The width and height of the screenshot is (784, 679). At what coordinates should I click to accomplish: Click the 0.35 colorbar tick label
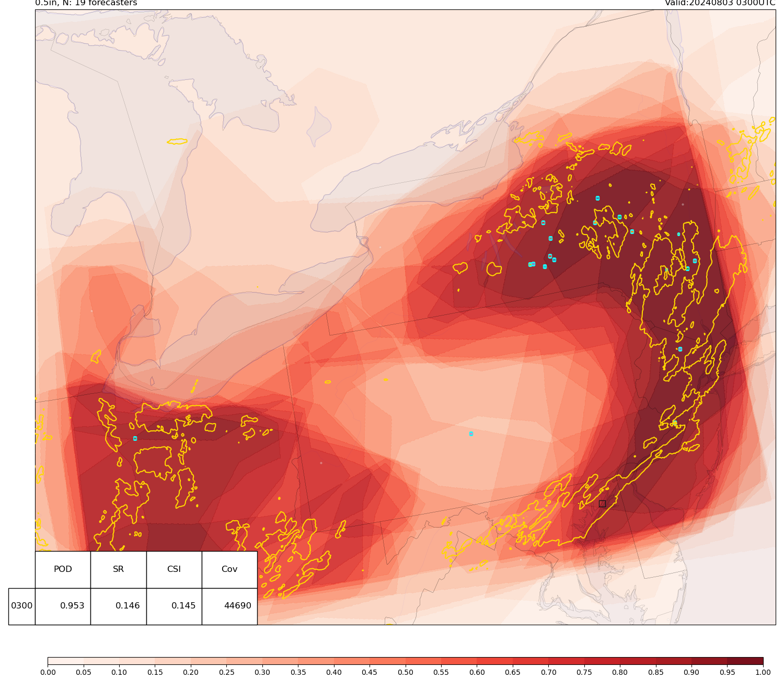click(298, 672)
